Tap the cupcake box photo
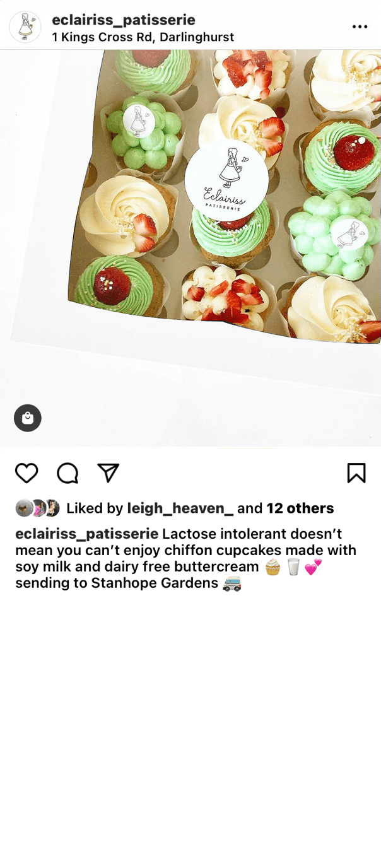 point(190,248)
